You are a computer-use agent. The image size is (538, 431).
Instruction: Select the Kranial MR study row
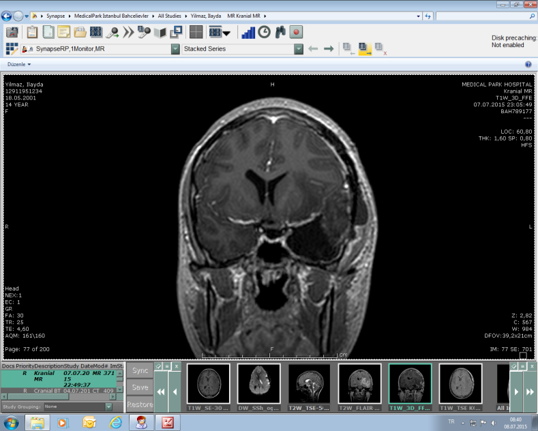[x=58, y=379]
